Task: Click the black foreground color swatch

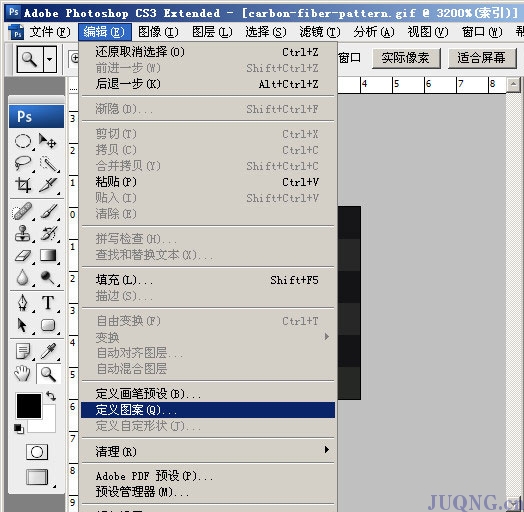Action: click(29, 406)
